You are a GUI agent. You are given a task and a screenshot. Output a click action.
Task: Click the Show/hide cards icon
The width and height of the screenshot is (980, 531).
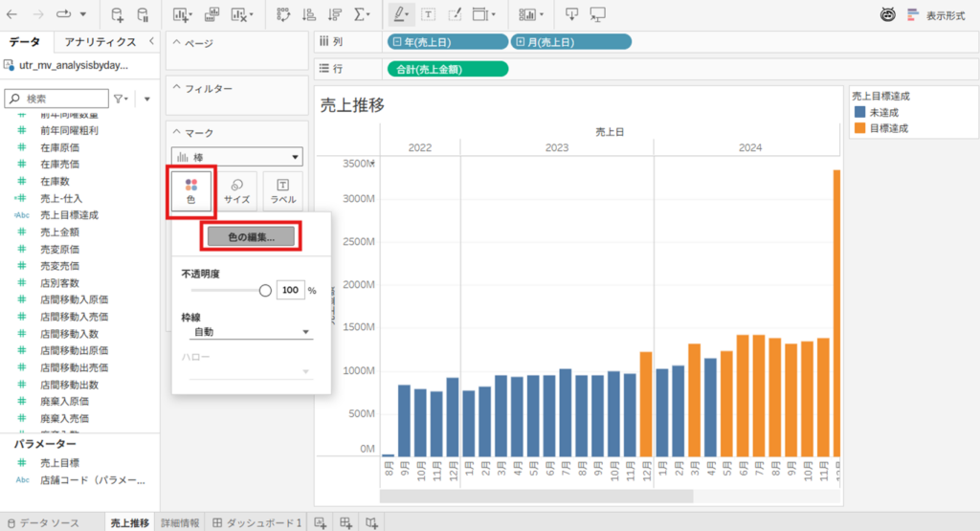point(527,14)
